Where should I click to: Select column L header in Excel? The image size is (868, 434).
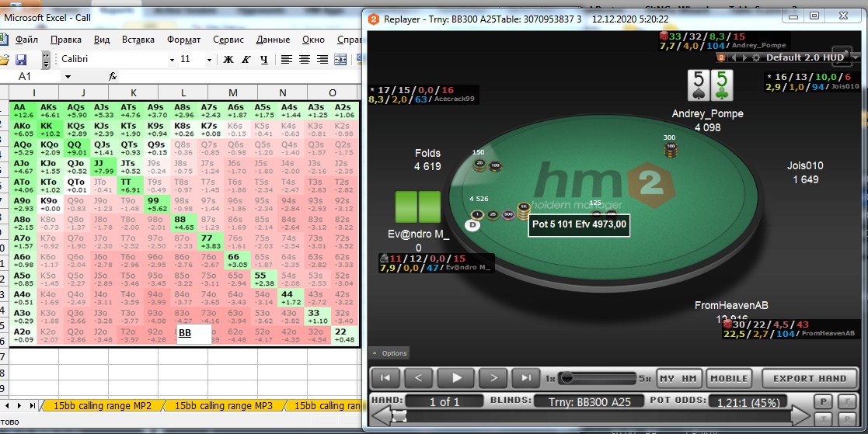183,92
